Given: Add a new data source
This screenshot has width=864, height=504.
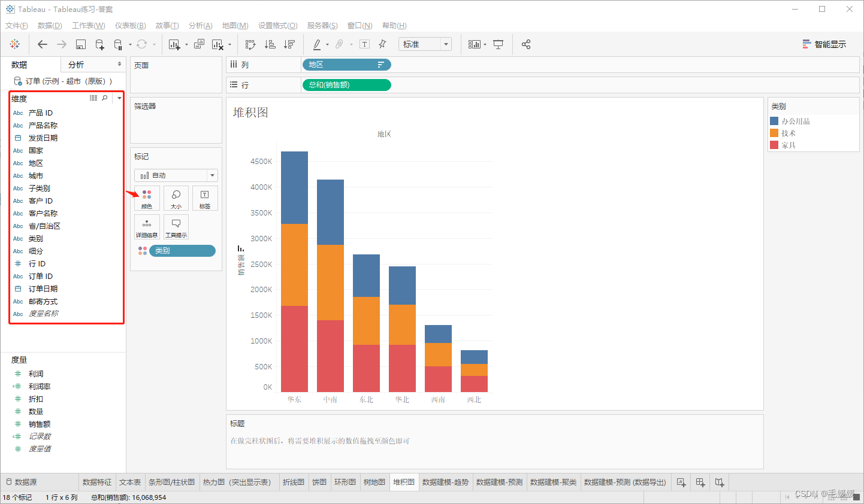Looking at the screenshot, I should 99,44.
